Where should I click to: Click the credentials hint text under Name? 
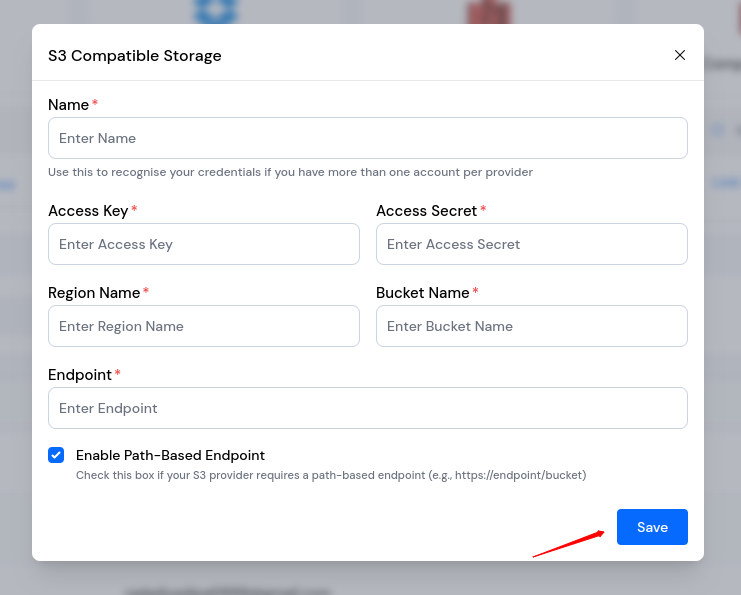[x=290, y=172]
